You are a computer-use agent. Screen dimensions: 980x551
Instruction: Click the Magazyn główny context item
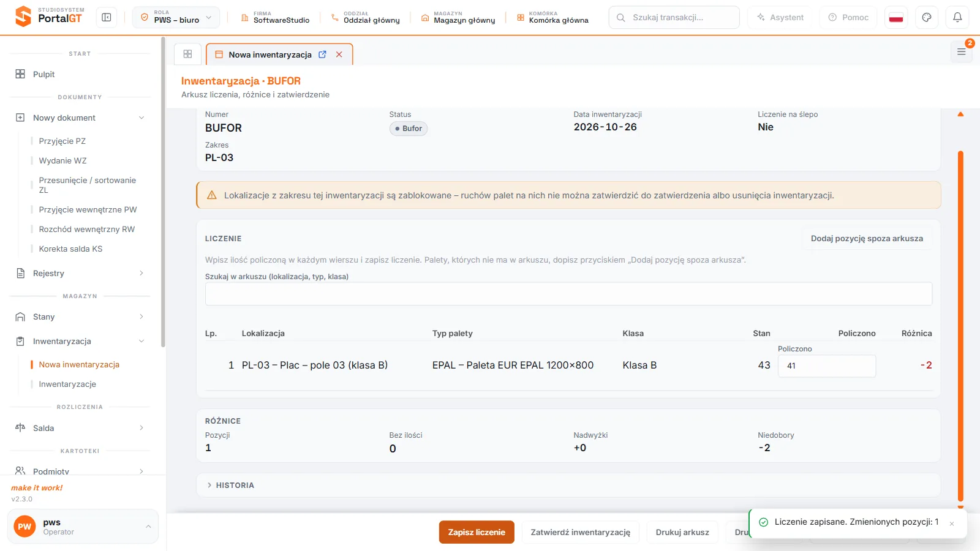point(458,17)
